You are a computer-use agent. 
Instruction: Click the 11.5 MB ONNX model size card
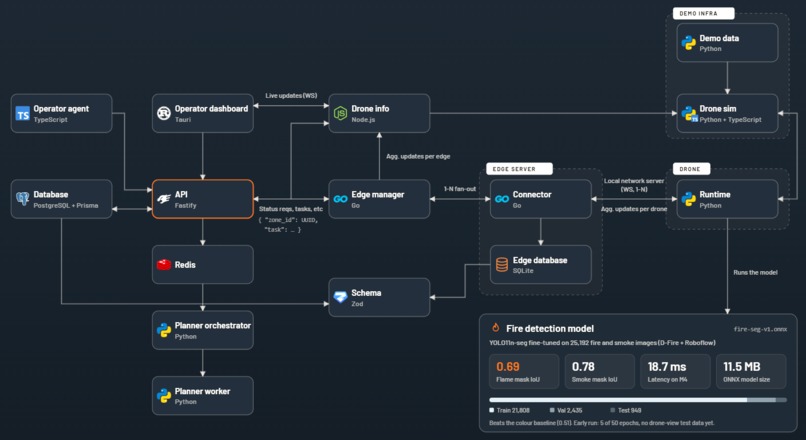(x=751, y=372)
